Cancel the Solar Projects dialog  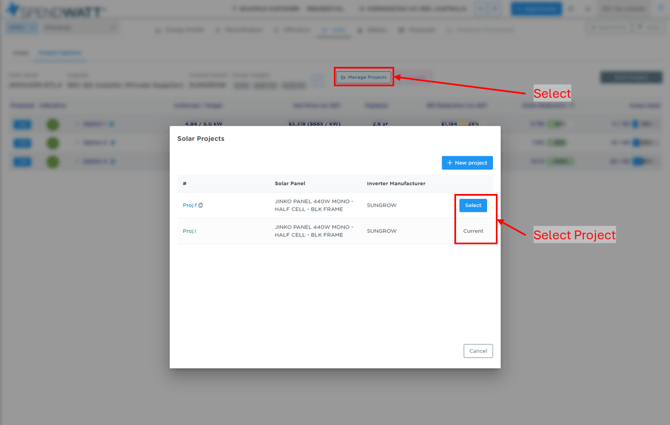point(478,351)
